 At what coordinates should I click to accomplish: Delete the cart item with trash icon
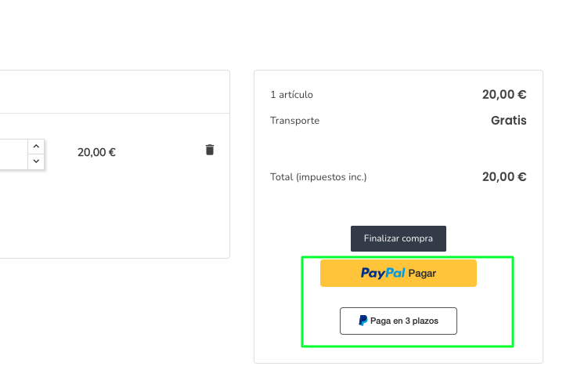click(x=210, y=150)
